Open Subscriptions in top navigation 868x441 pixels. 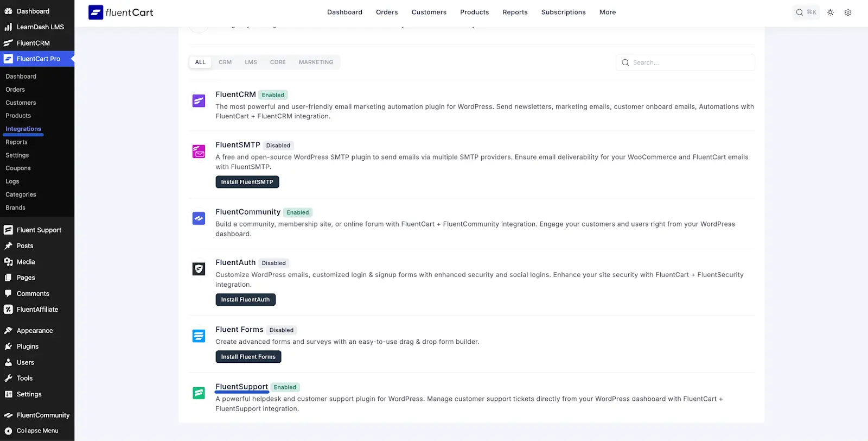coord(563,12)
